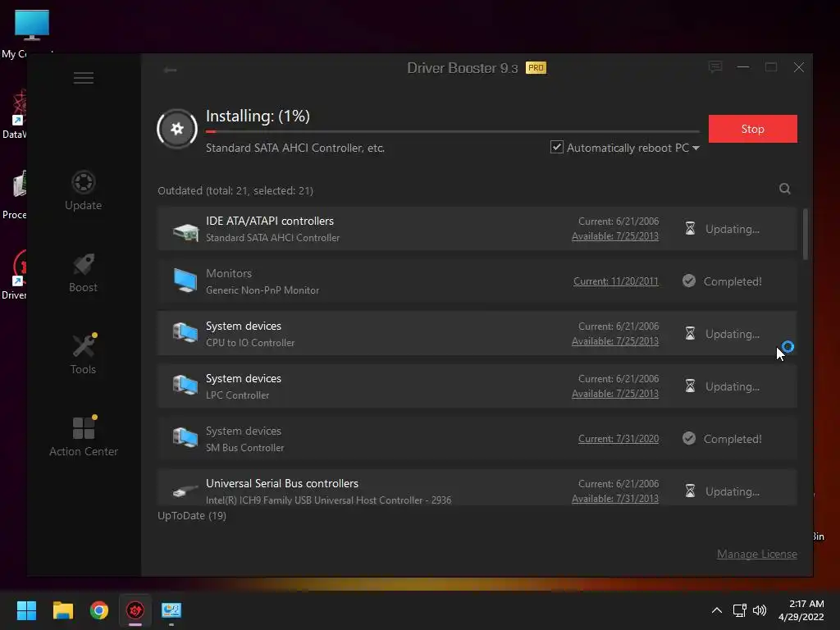Image resolution: width=840 pixels, height=630 pixels.
Task: Click the CPU to IO Controller device icon
Action: (x=185, y=333)
